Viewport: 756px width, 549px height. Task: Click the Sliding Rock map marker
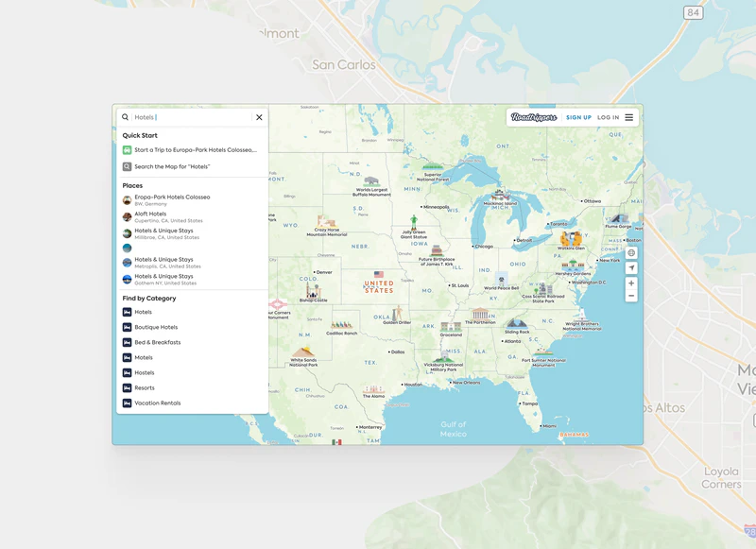[x=516, y=324]
